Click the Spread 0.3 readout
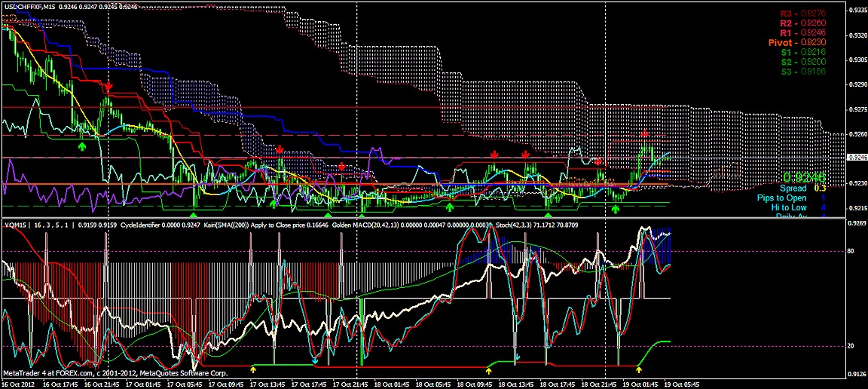This screenshot has height=389, width=868. coord(802,188)
